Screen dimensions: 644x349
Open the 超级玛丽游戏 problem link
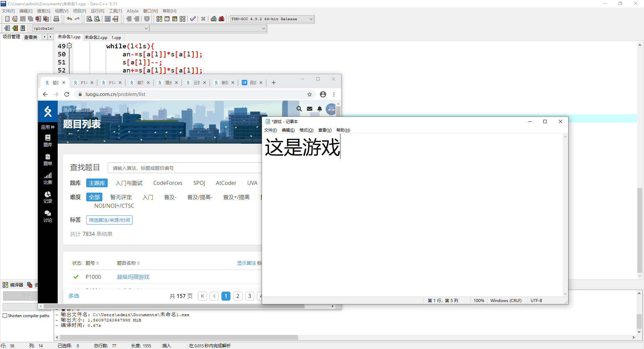pyautogui.click(x=133, y=277)
